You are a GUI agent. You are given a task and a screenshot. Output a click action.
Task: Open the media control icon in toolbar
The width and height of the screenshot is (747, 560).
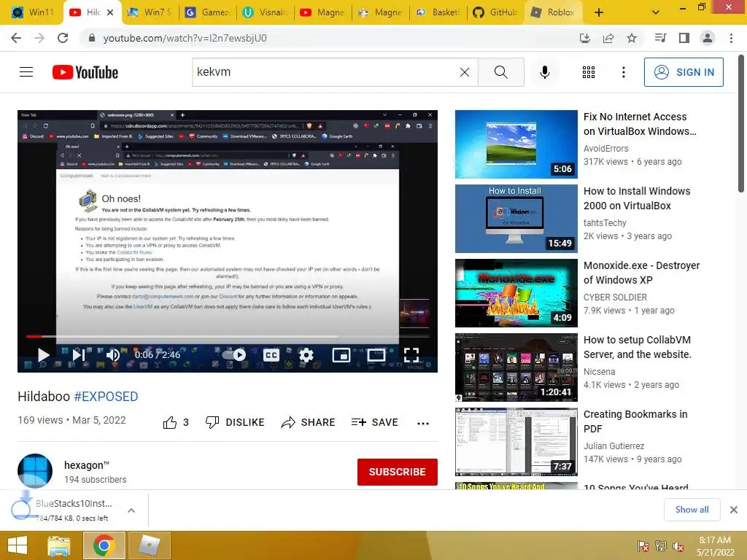pos(660,38)
